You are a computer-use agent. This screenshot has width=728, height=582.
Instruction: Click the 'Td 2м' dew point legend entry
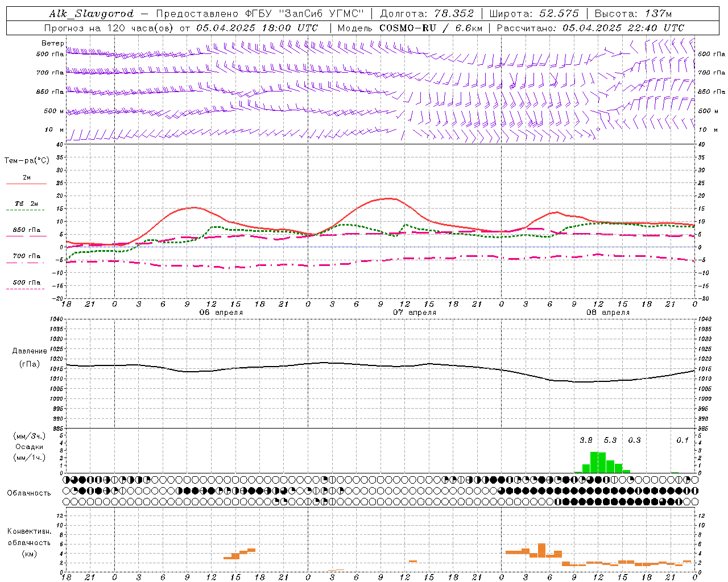(x=26, y=203)
